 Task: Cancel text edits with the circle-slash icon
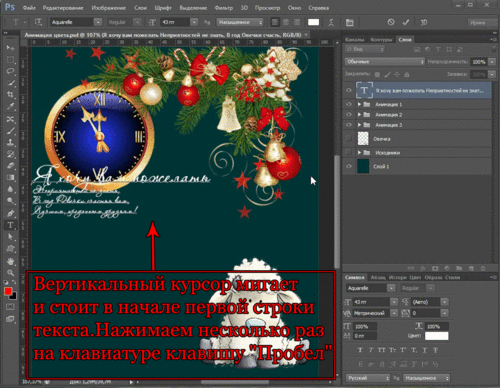[x=391, y=22]
